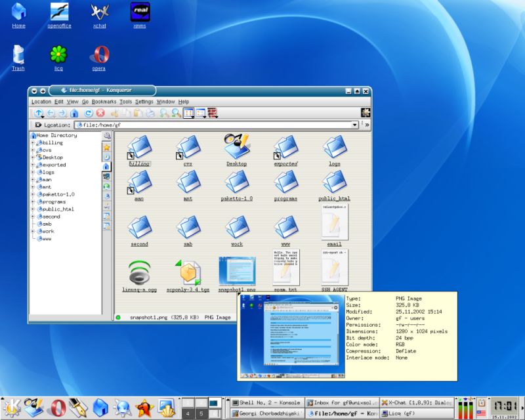This screenshot has height=420, width=525.
Task: Open the Settings menu
Action: (144, 102)
